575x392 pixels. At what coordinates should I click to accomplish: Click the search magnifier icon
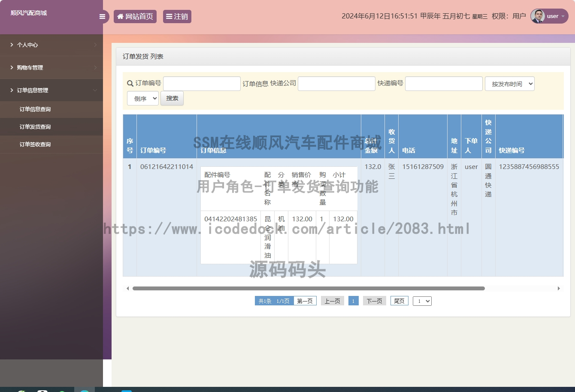130,84
